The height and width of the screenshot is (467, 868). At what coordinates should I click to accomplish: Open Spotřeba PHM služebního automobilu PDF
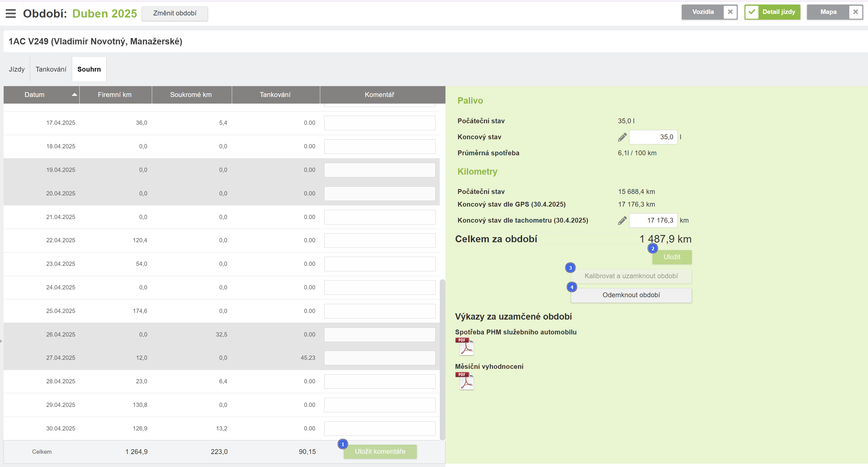point(465,347)
